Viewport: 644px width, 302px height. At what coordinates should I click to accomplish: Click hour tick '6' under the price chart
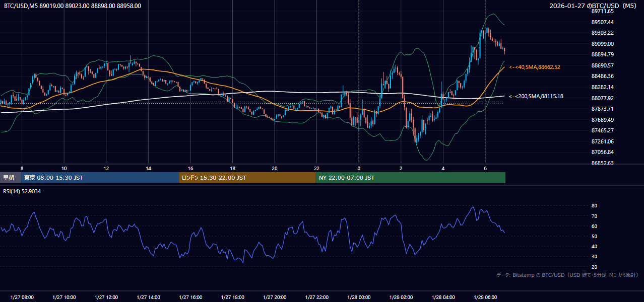[485, 168]
